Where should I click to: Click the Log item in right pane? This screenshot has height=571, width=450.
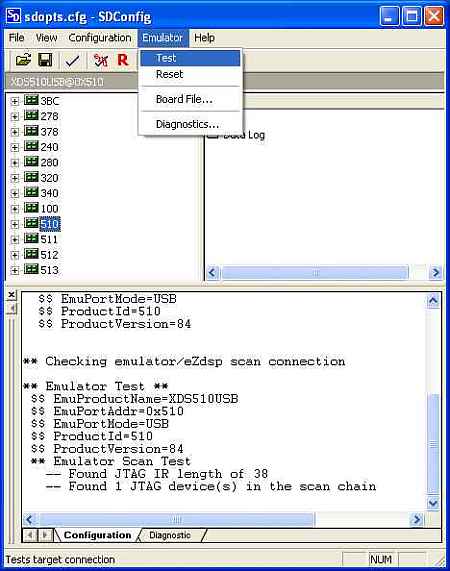[x=237, y=135]
